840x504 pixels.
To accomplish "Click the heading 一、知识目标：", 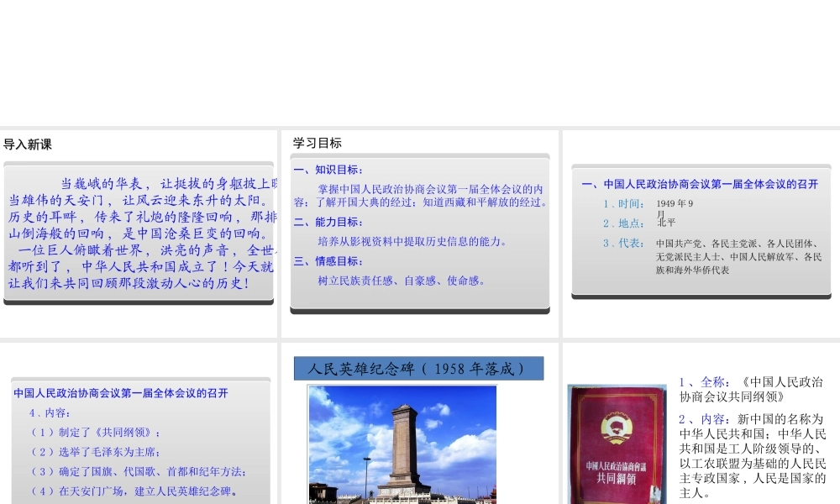I will [x=329, y=170].
